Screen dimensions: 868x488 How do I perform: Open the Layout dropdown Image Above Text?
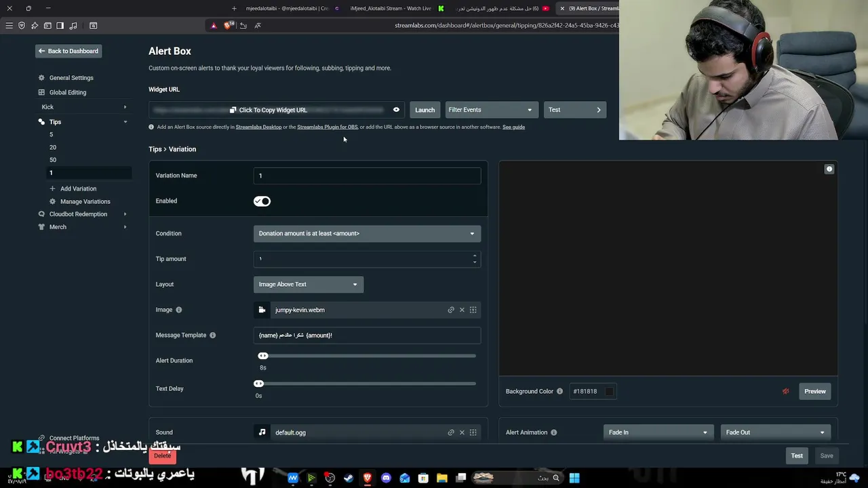click(309, 285)
